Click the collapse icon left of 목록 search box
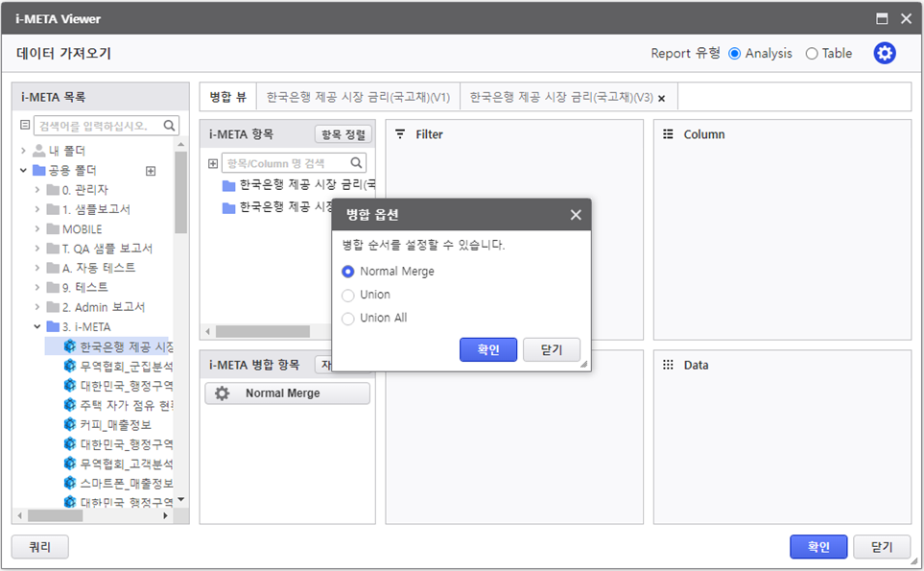 25,126
